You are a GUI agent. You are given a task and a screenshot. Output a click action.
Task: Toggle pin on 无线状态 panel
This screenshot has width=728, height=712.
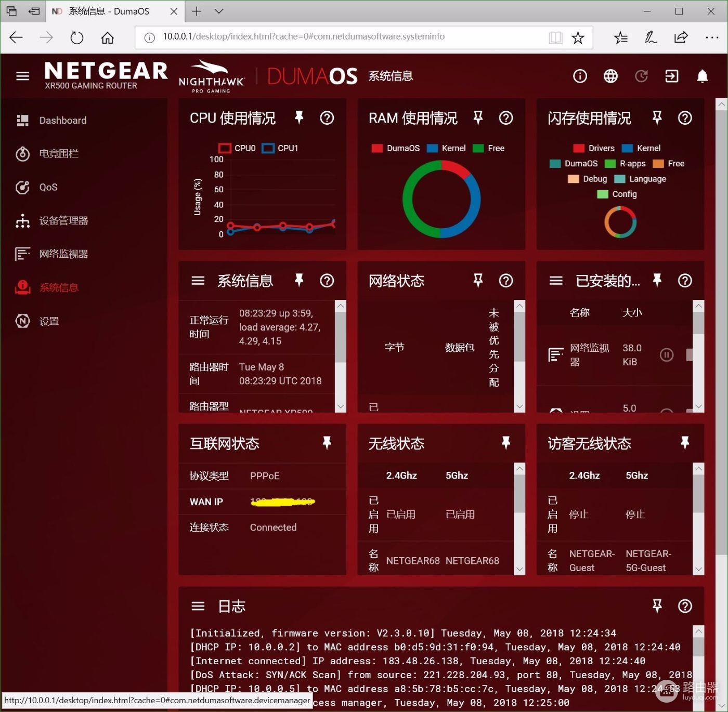(x=505, y=443)
